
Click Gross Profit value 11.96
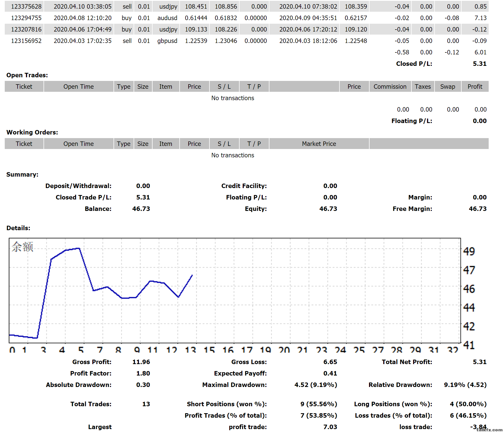coord(141,362)
